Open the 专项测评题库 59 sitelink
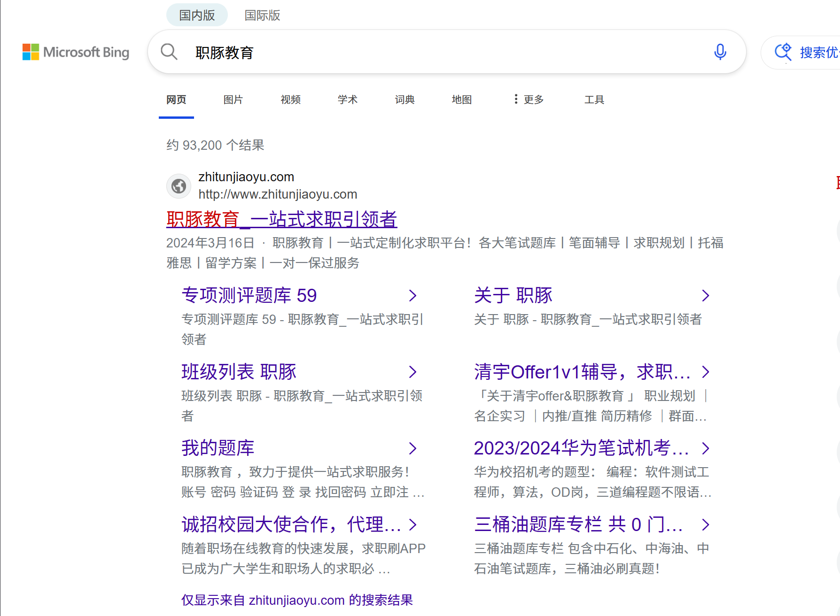 249,295
